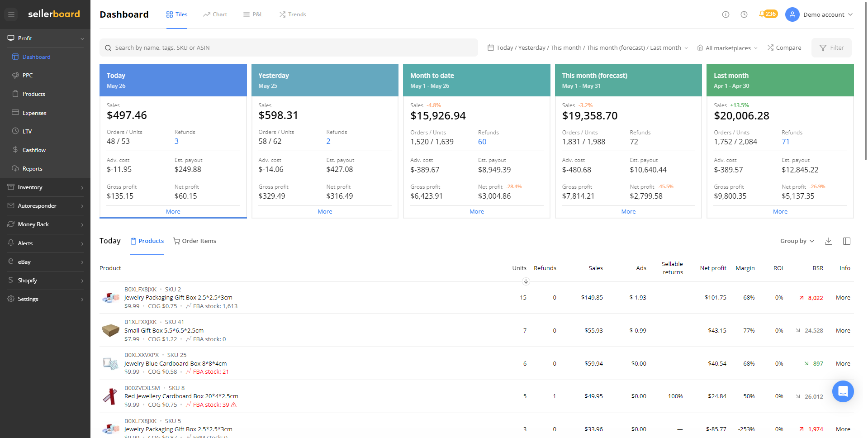Click the notifications bell showing 236
This screenshot has width=868, height=438.
point(768,14)
